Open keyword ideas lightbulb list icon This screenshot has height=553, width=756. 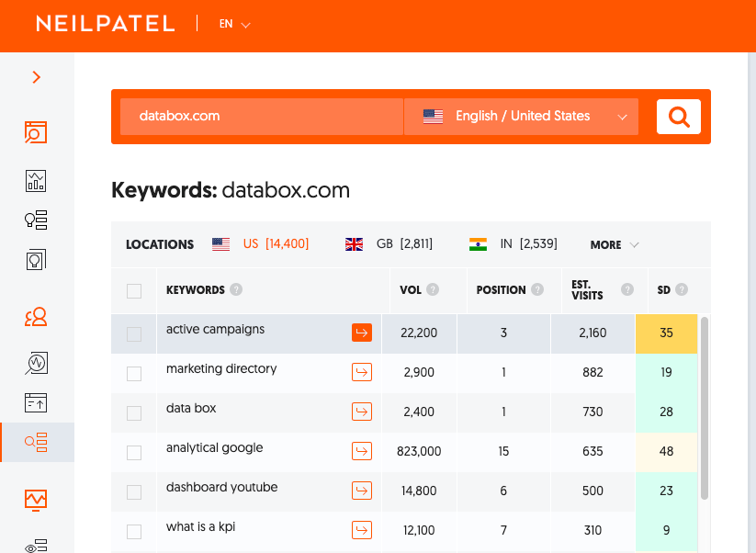tap(36, 220)
